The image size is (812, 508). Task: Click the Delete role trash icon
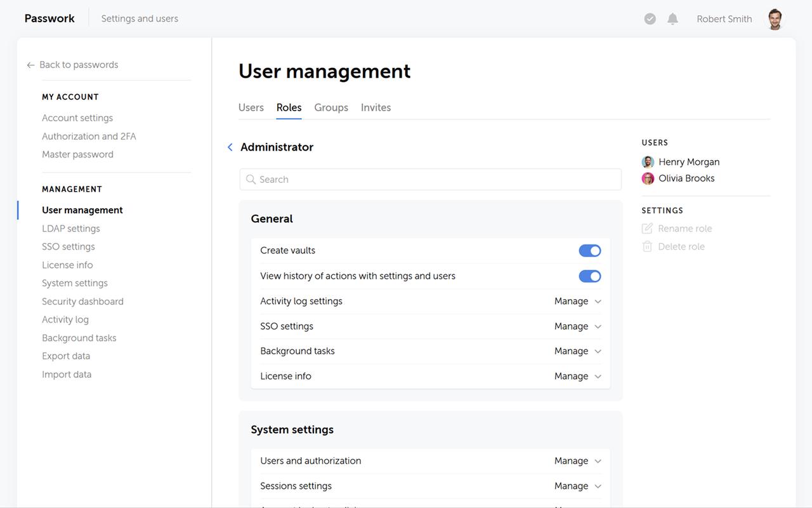(647, 246)
